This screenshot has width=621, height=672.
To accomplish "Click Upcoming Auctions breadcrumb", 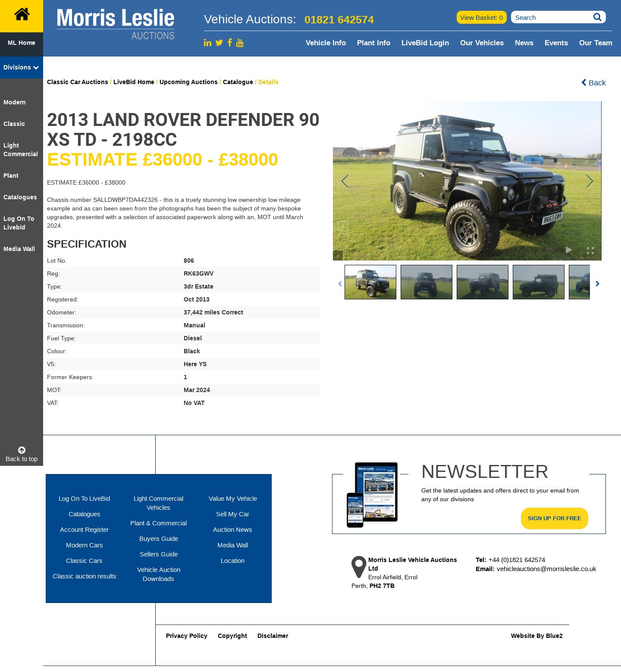I will point(188,82).
